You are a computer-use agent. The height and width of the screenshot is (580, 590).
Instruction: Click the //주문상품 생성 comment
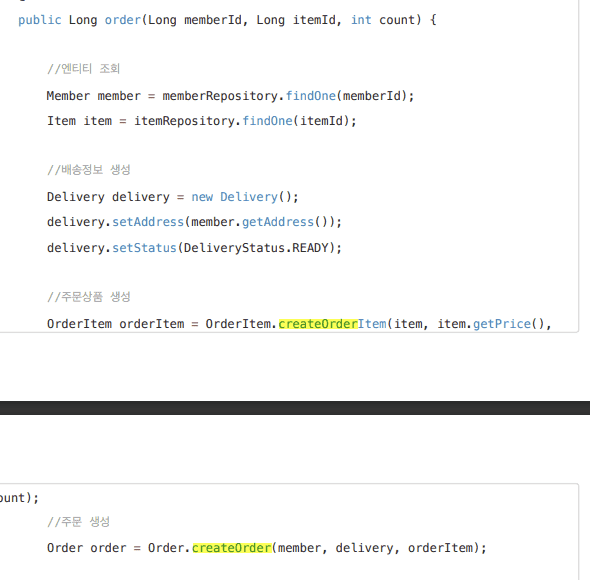point(89,297)
